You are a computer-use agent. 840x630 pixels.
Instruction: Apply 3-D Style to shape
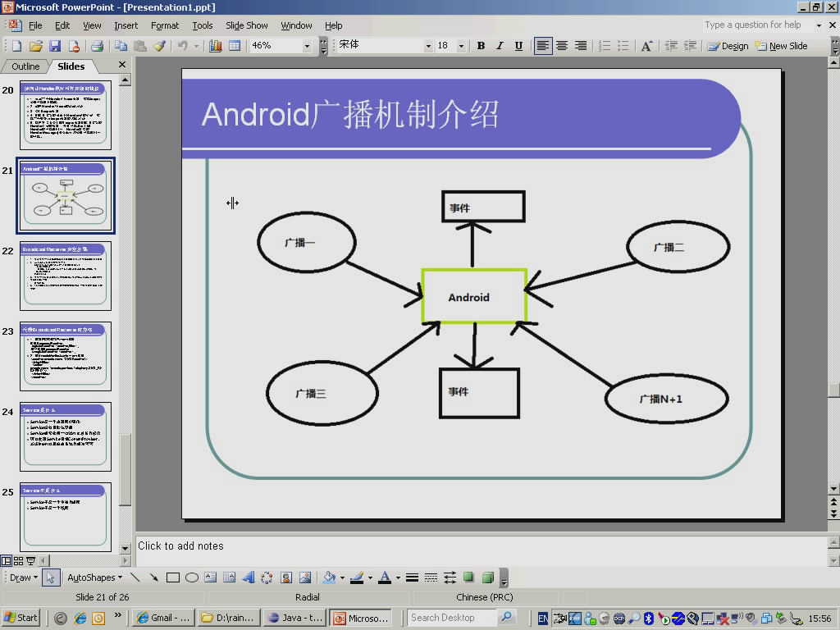pyautogui.click(x=488, y=577)
